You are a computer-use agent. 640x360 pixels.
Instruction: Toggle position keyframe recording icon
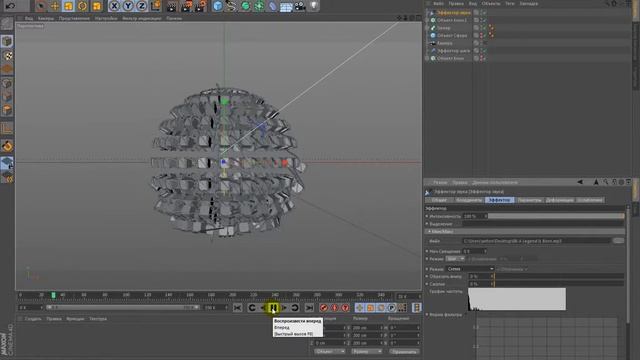pos(360,307)
